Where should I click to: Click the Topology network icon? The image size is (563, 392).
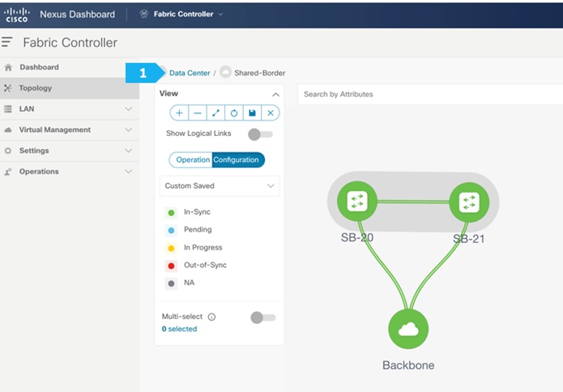(x=8, y=88)
